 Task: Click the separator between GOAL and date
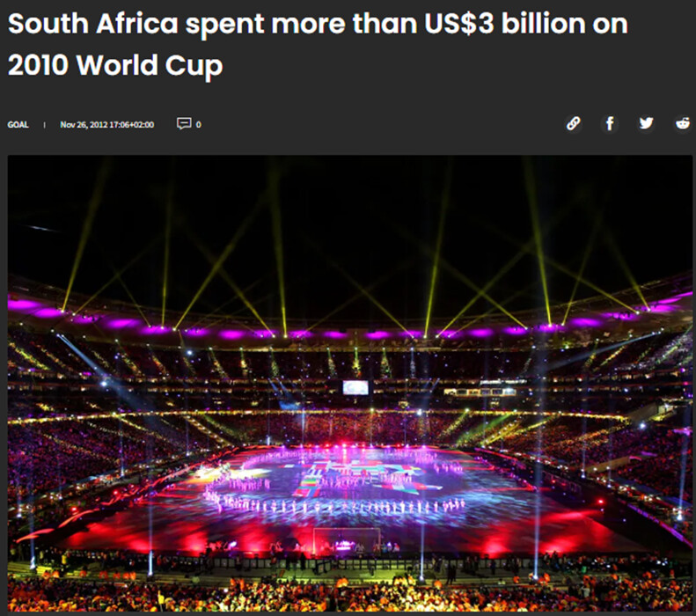coord(45,124)
